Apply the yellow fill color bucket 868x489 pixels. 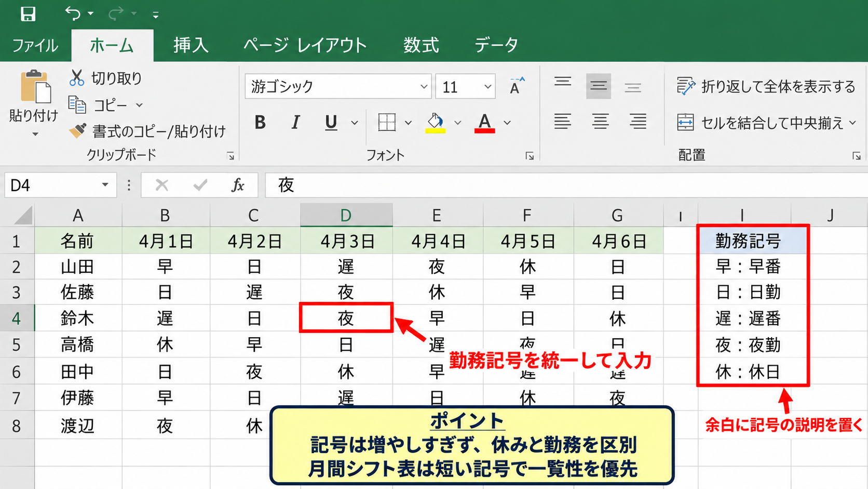[436, 123]
